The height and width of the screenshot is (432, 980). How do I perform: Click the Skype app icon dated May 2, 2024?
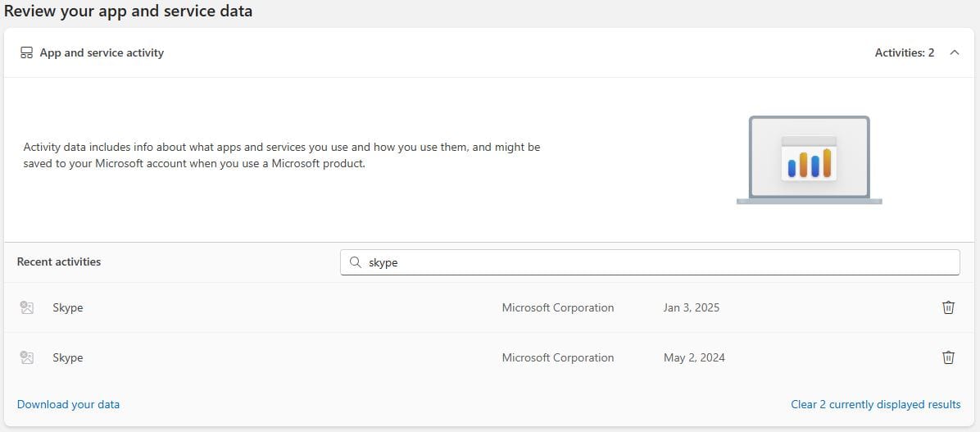(27, 357)
